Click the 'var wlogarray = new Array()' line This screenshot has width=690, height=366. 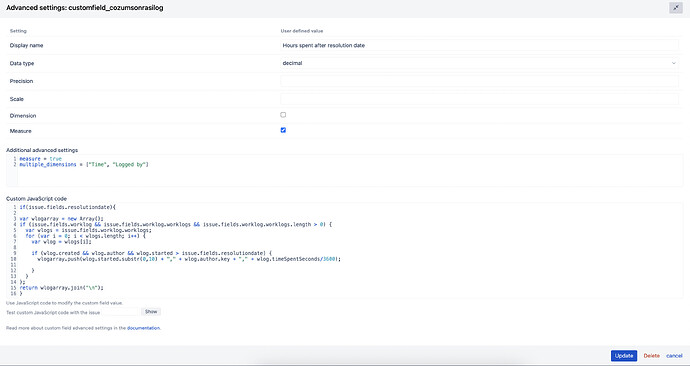click(61, 219)
